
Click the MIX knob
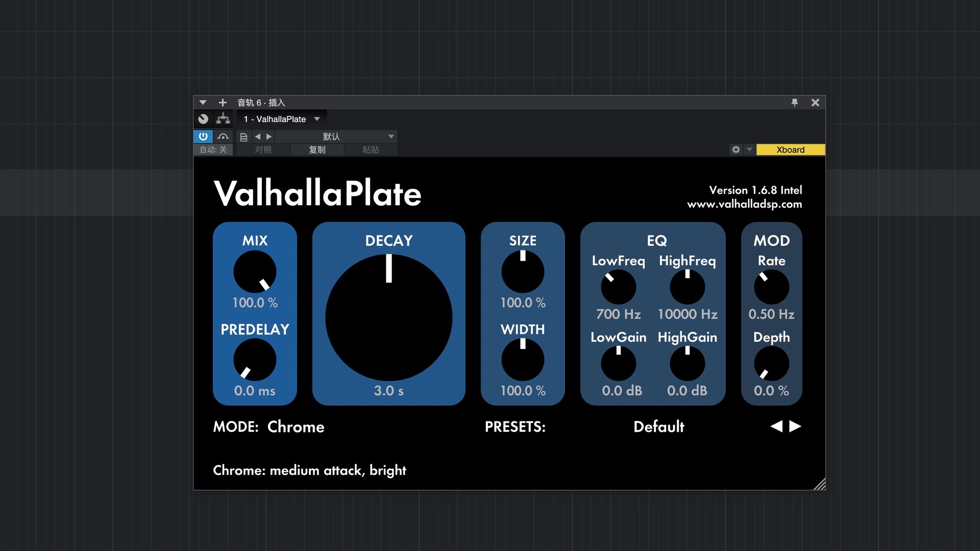(255, 271)
